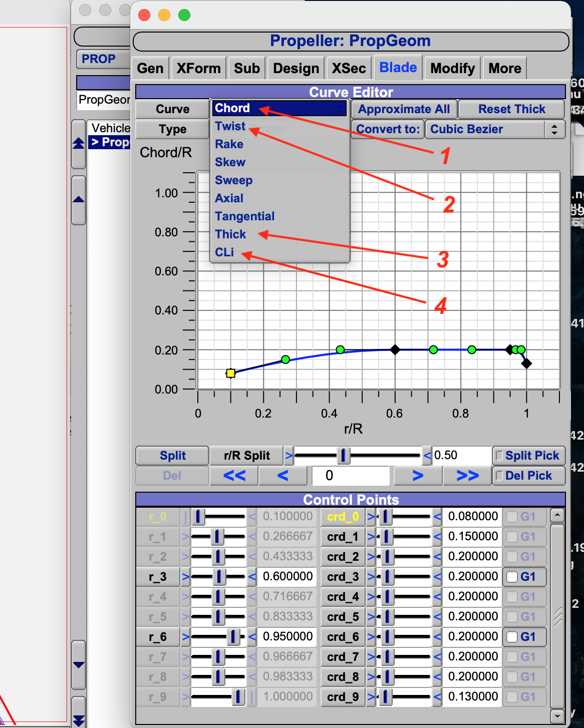Open the Cubic Bezier convert-to dropdown
Image resolution: width=584 pixels, height=728 pixels.
pos(495,129)
